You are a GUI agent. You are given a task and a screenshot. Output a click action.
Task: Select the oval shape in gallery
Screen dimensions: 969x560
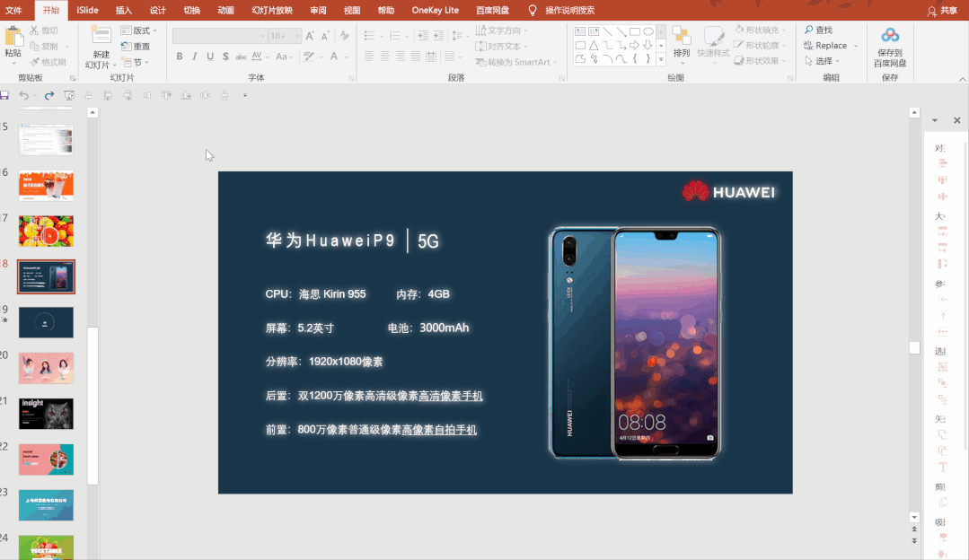point(648,31)
